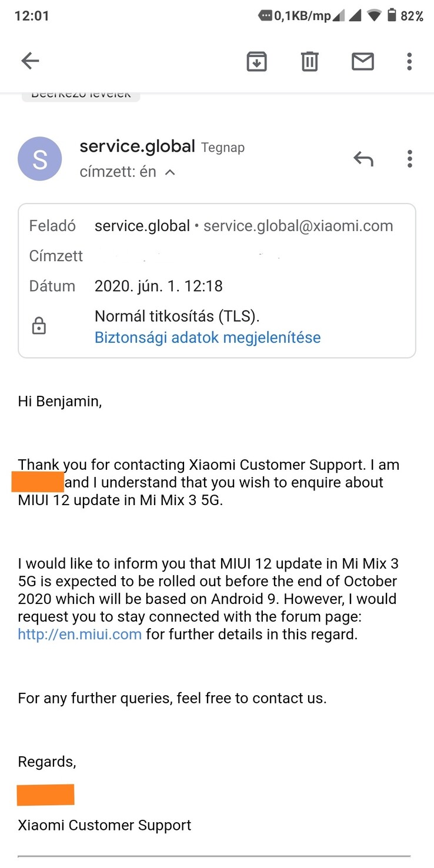This screenshot has height=868, width=434.
Task: Tap the back arrow to leave email
Action: click(x=30, y=61)
